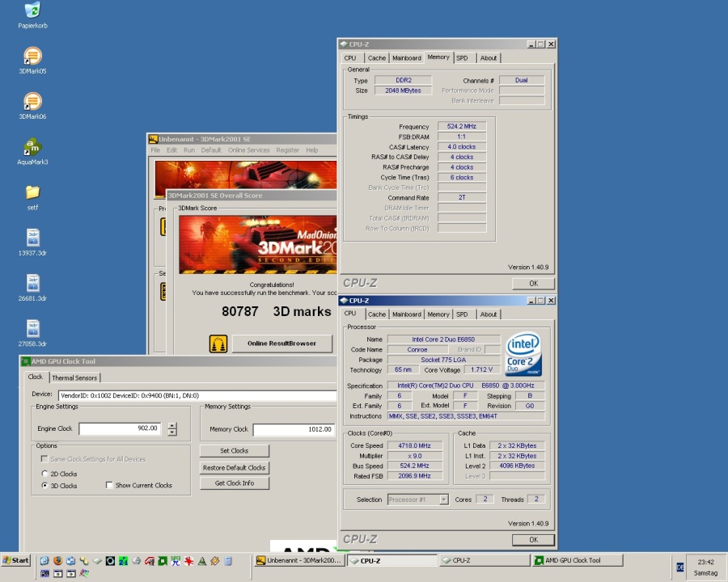728x582 pixels.
Task: Click the Intel Core 2 Duo E6850 Name field
Action: tap(443, 339)
